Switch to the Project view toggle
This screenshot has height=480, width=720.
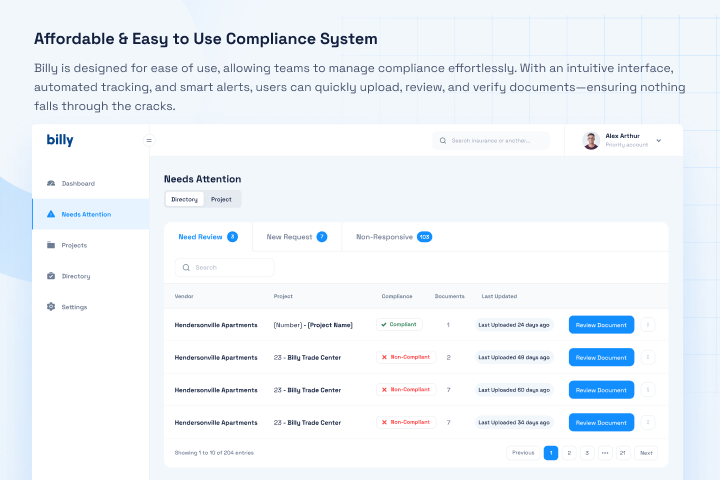point(221,199)
